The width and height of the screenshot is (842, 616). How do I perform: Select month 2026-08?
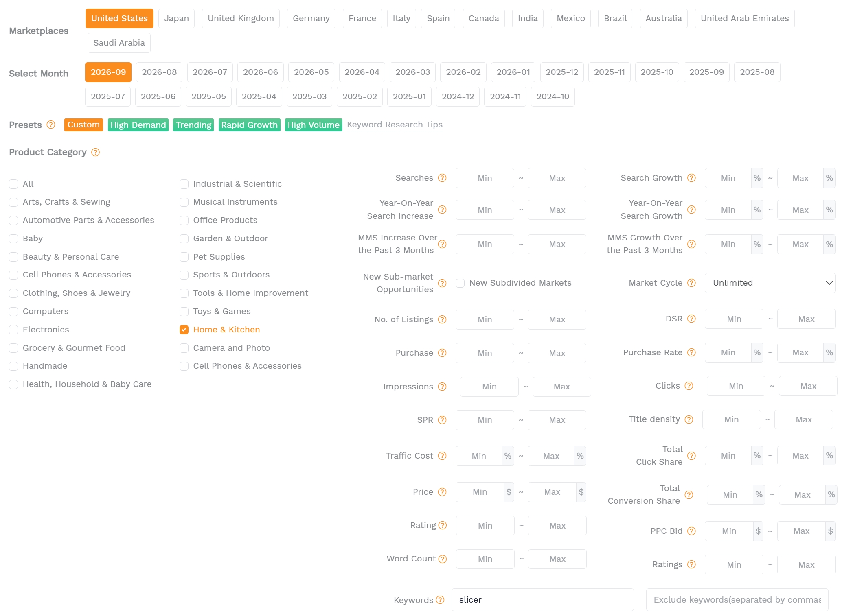[159, 72]
